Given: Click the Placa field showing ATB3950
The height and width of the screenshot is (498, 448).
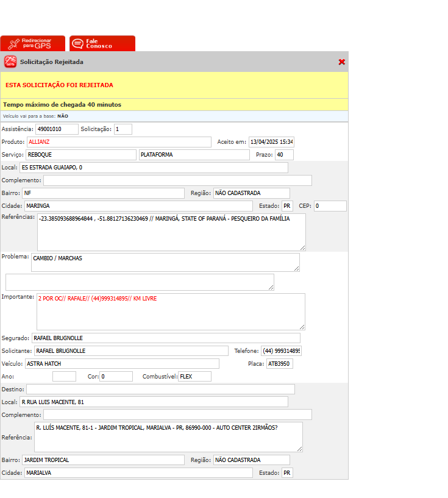Looking at the screenshot, I should [x=280, y=364].
